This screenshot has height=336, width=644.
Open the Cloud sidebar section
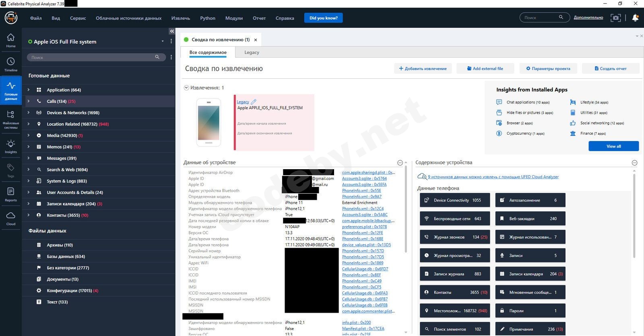11,219
